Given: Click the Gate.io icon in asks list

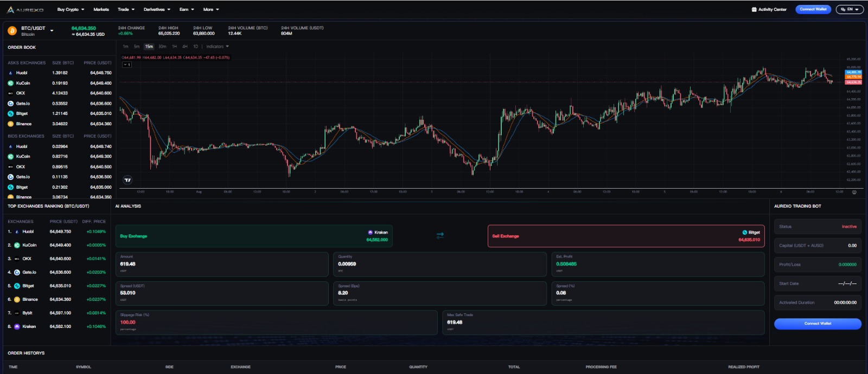Looking at the screenshot, I should tap(10, 104).
